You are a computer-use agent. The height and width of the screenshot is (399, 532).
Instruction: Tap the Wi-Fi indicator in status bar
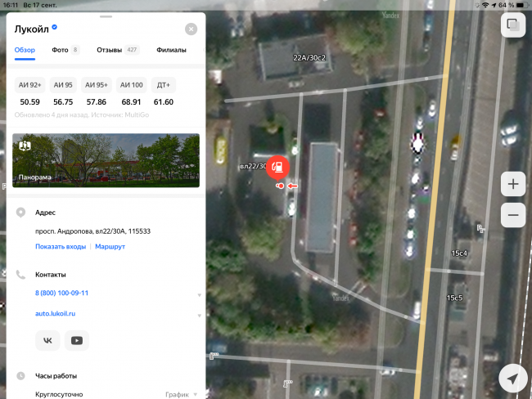click(x=485, y=5)
